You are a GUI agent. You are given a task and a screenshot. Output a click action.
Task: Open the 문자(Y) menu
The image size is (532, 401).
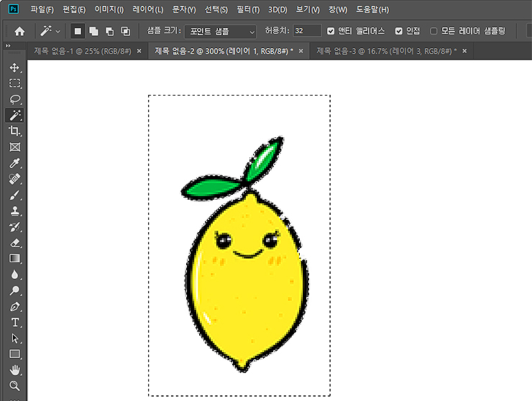click(x=184, y=9)
